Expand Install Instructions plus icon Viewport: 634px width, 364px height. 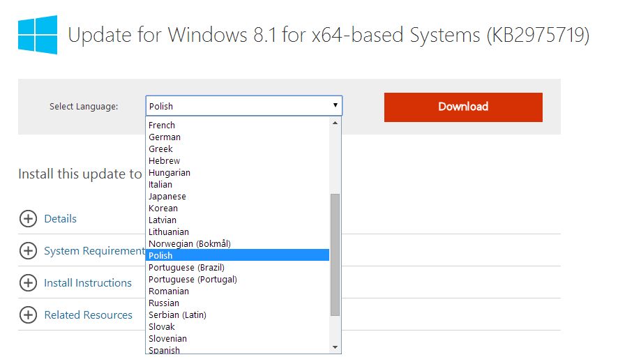[x=28, y=283]
